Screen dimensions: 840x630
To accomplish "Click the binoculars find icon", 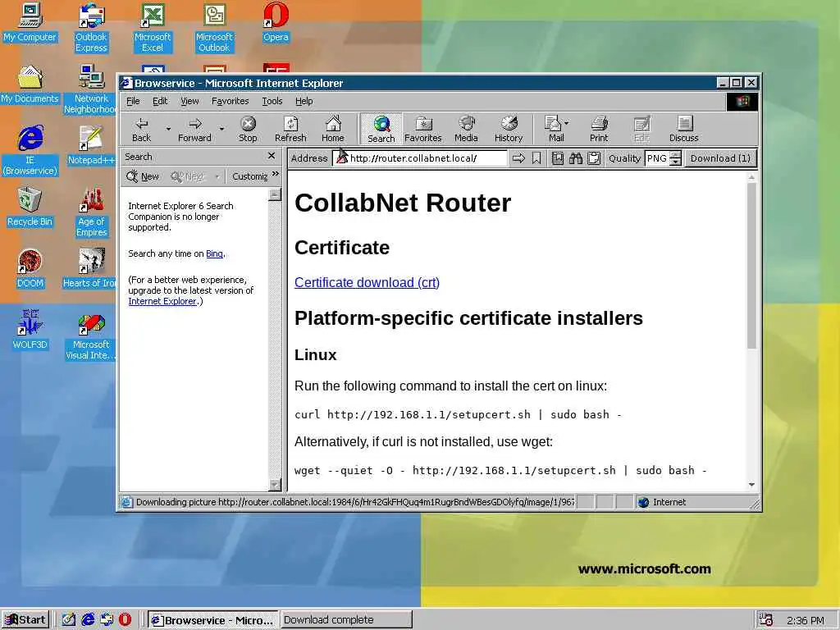I will [x=576, y=158].
